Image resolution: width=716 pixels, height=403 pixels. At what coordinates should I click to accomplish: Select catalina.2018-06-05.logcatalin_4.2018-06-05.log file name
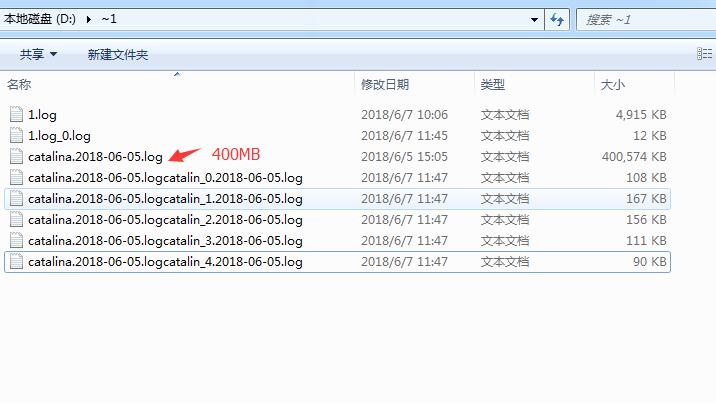[165, 262]
